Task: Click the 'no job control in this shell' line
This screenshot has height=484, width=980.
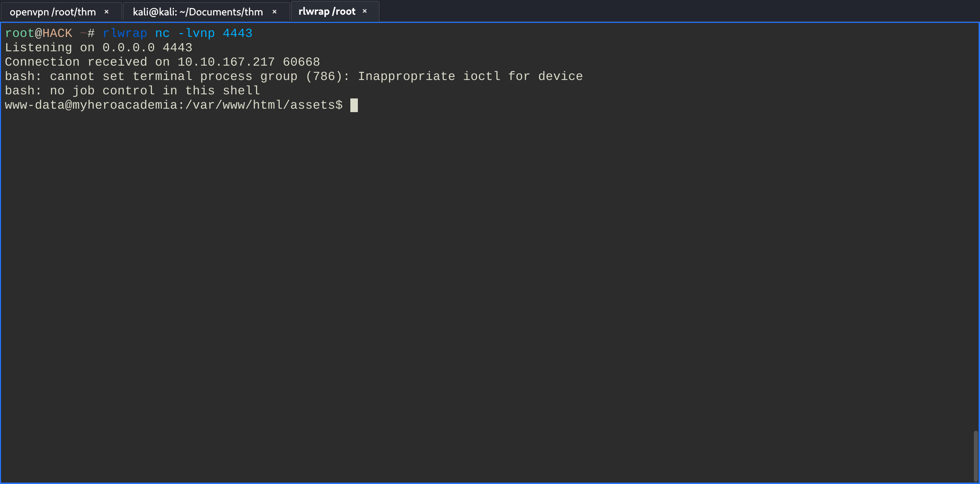Action: [x=132, y=91]
